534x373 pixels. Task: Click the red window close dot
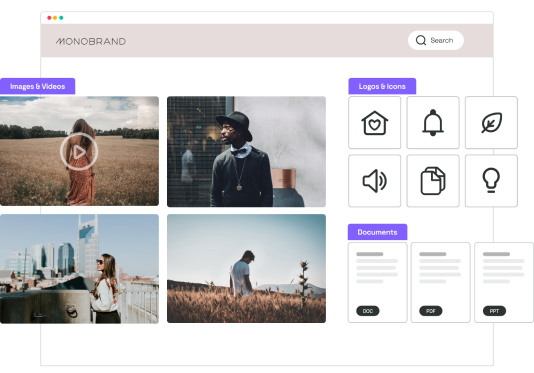pyautogui.click(x=49, y=18)
